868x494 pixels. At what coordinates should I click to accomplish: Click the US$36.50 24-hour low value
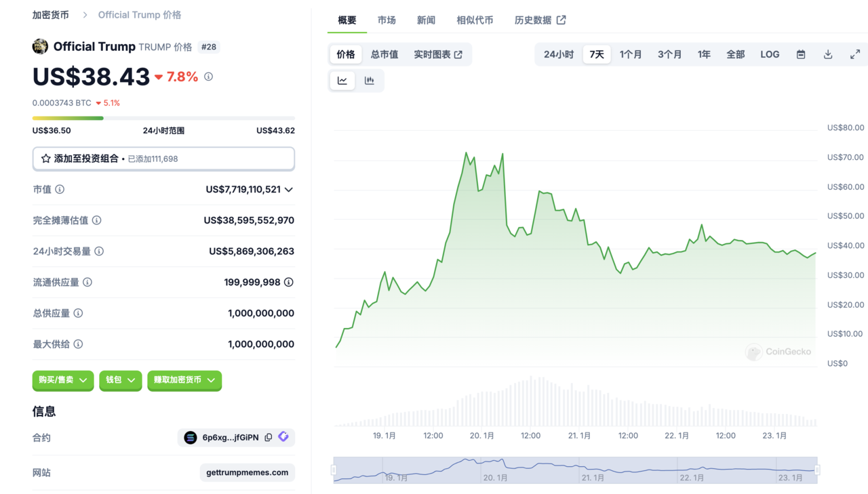coord(52,131)
